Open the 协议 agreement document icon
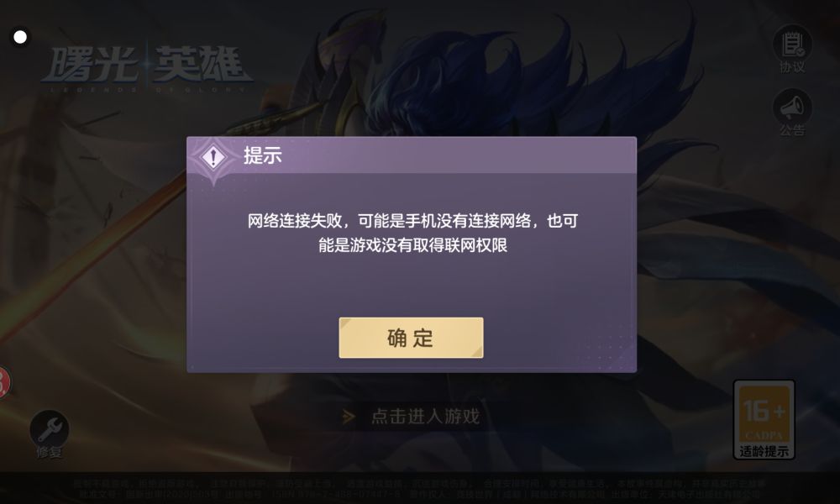Image resolution: width=840 pixels, height=504 pixels. [792, 44]
